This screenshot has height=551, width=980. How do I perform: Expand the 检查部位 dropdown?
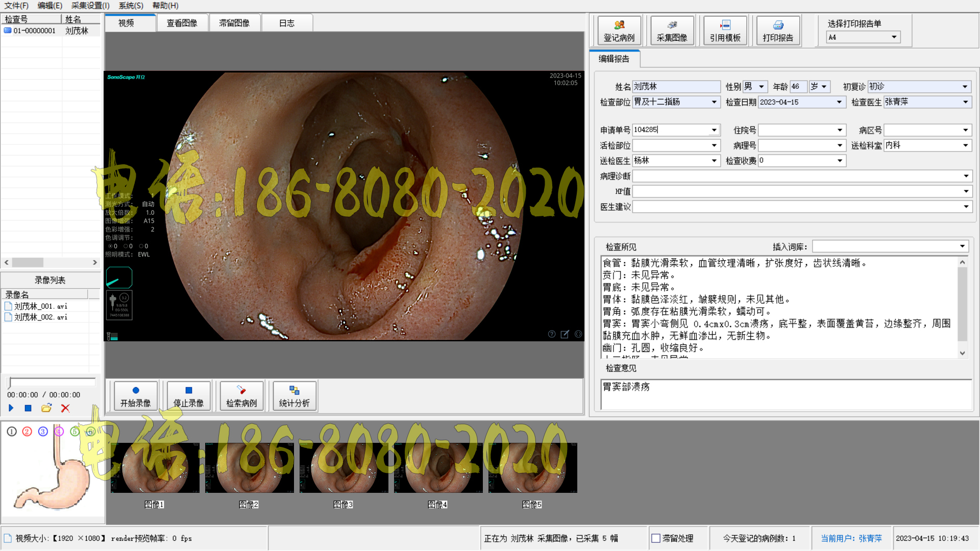tap(714, 102)
